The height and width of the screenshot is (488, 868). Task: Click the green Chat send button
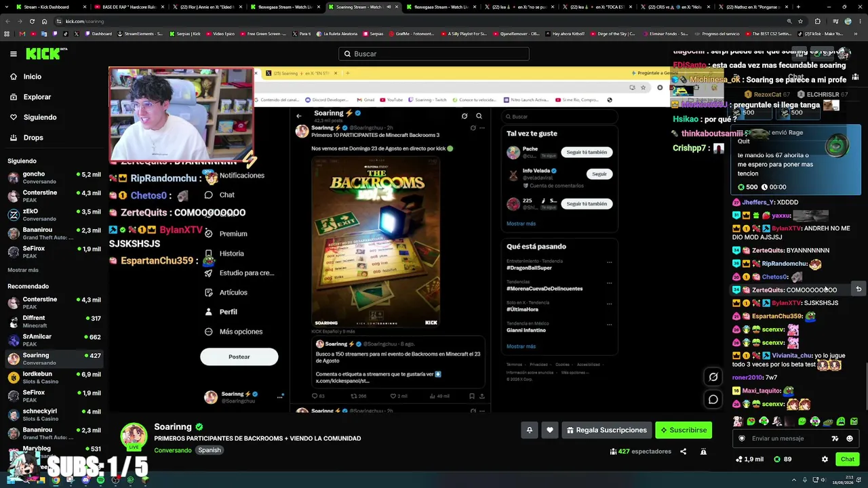pos(848,460)
